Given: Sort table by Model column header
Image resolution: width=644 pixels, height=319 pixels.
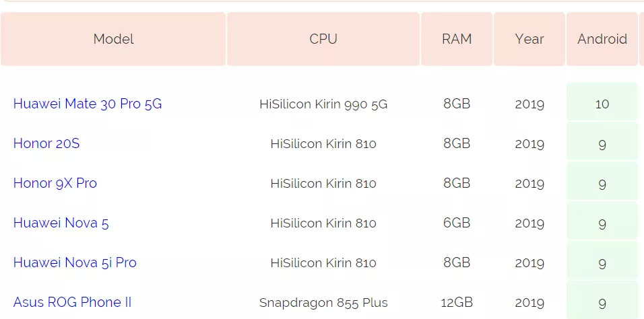Looking at the screenshot, I should pyautogui.click(x=113, y=39).
